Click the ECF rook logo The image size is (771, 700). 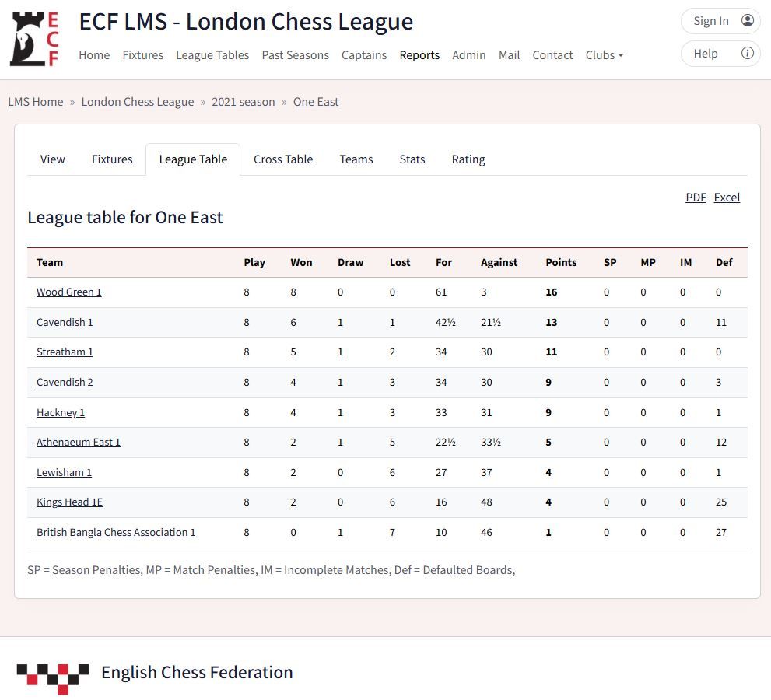click(34, 39)
